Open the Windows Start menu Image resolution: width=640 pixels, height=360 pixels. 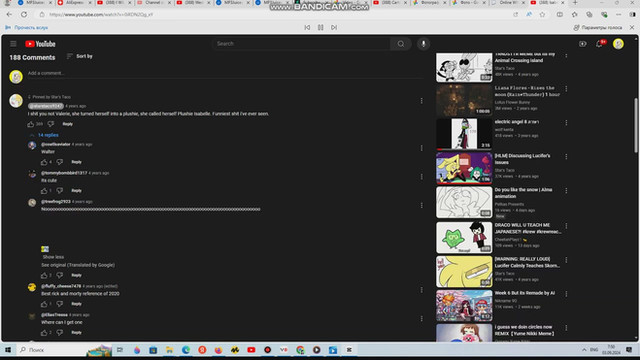[x=8, y=350]
